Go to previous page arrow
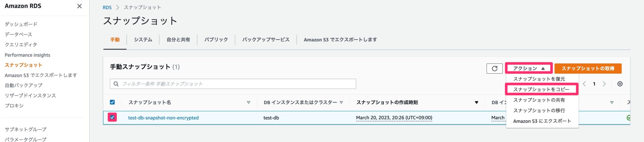This screenshot has height=142, width=644. click(x=584, y=84)
